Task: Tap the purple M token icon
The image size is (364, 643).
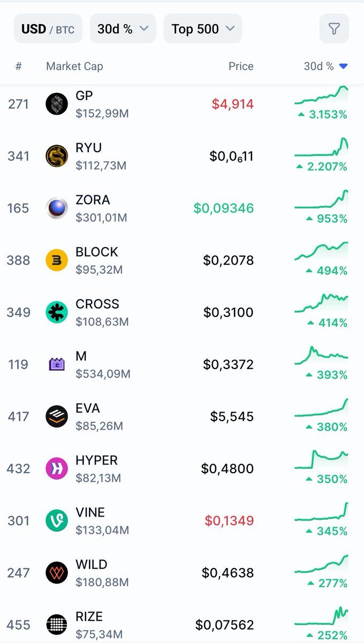Action: pos(57,364)
